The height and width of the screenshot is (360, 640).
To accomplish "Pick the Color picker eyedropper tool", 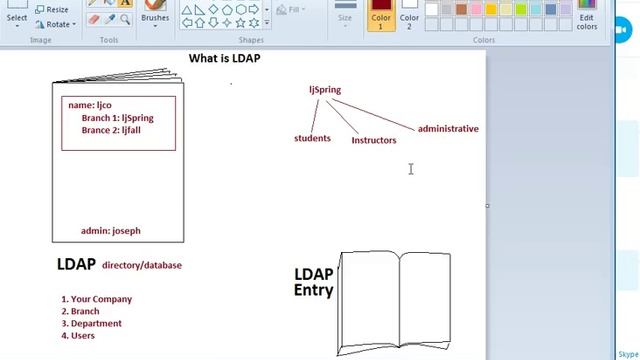I will (109, 19).
